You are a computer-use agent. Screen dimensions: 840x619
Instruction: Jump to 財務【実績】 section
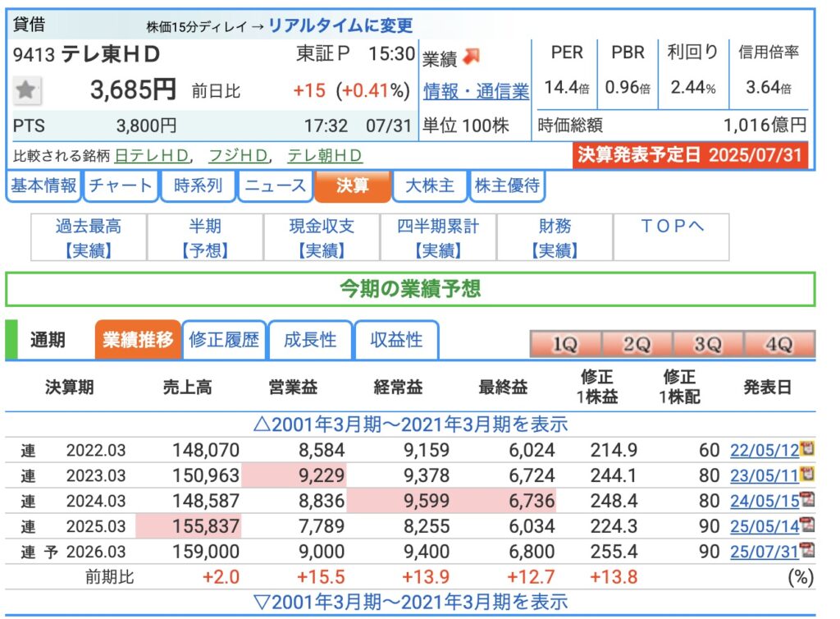click(x=555, y=237)
